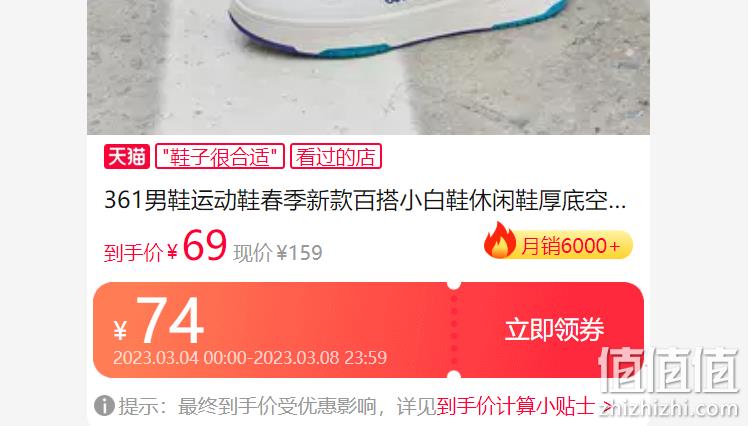Click the info icon before 提示

[104, 406]
